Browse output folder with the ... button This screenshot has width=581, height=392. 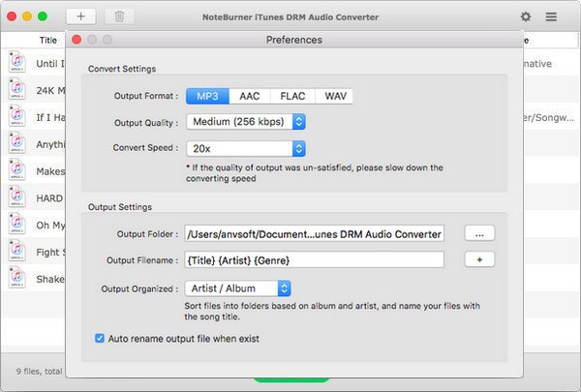point(479,233)
